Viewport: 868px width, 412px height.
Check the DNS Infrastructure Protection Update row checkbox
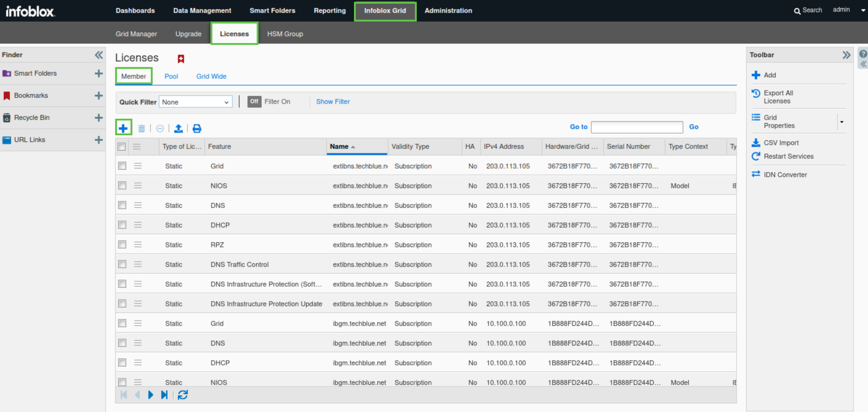[x=122, y=303]
